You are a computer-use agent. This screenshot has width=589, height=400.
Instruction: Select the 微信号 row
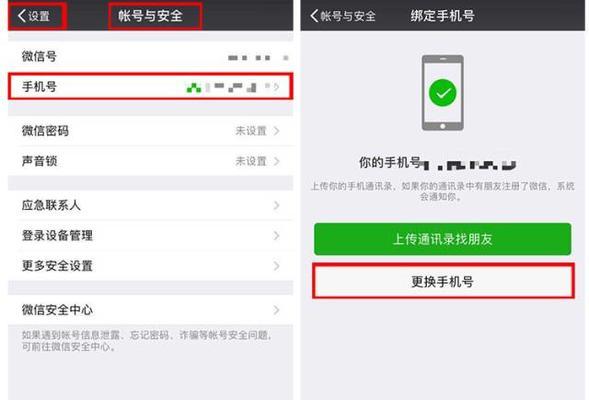[x=150, y=56]
